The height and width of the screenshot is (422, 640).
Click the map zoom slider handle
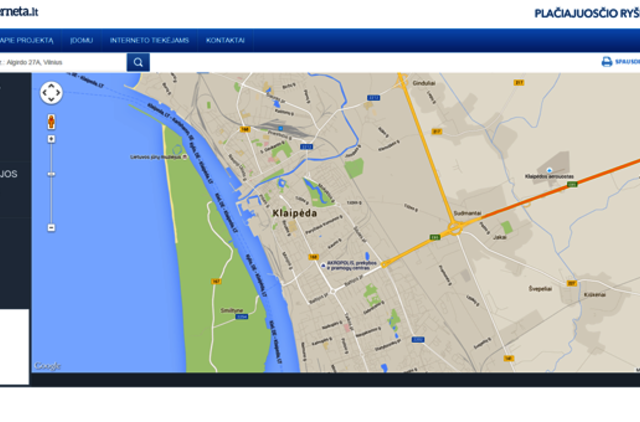(x=51, y=176)
